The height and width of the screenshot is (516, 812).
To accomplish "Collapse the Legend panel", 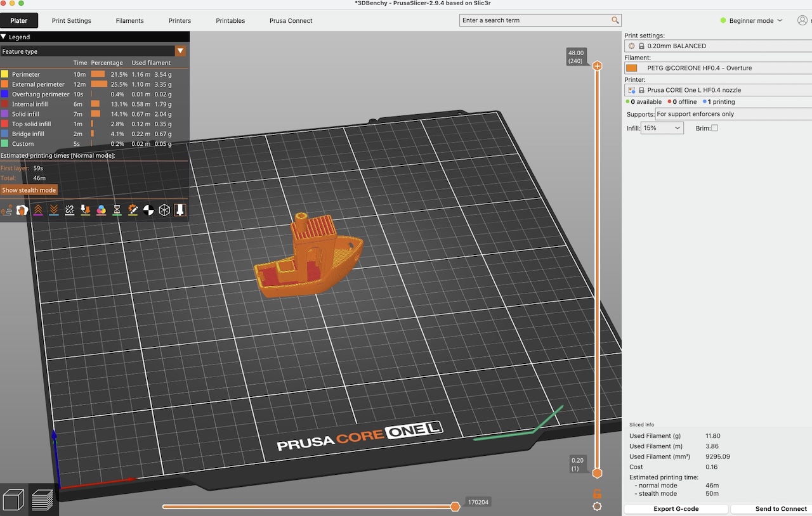I will coord(4,37).
